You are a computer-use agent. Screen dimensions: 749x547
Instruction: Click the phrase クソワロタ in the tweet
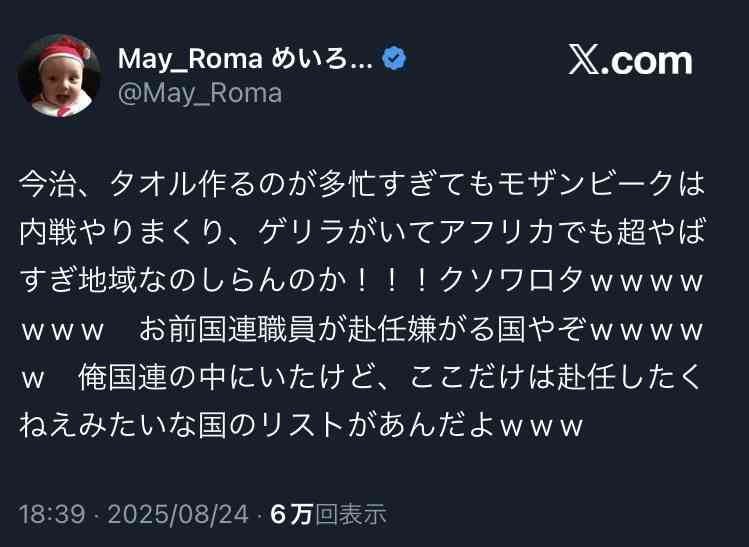click(512, 280)
